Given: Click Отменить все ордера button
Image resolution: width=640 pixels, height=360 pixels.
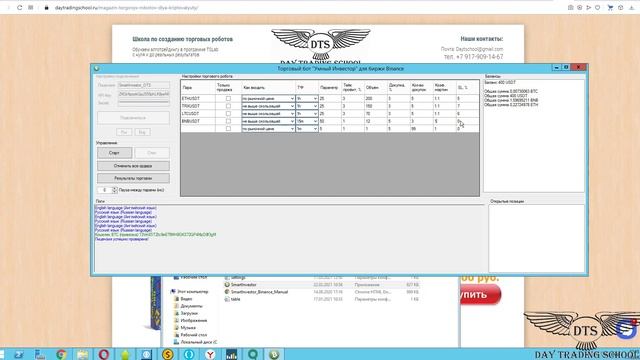Looking at the screenshot, I should pyautogui.click(x=133, y=166).
